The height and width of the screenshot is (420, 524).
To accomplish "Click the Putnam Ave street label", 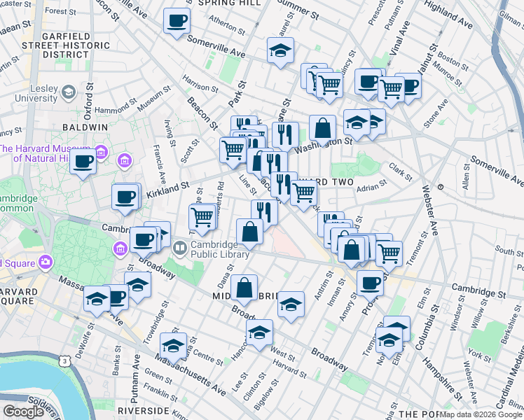I will click(135, 379).
